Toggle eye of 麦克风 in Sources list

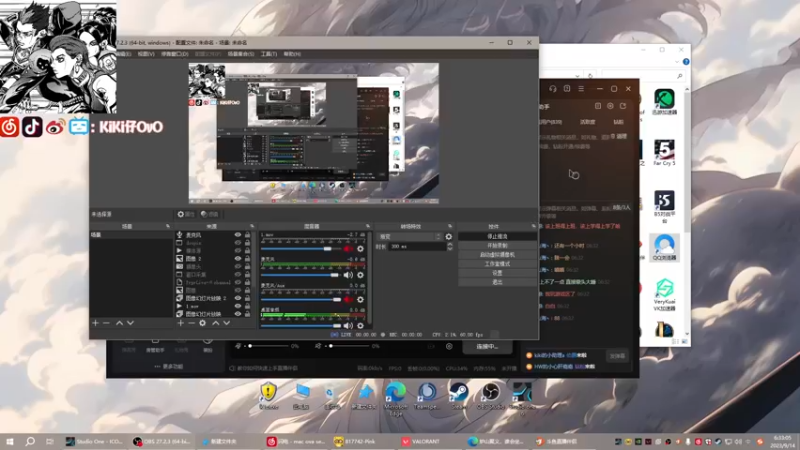238,235
